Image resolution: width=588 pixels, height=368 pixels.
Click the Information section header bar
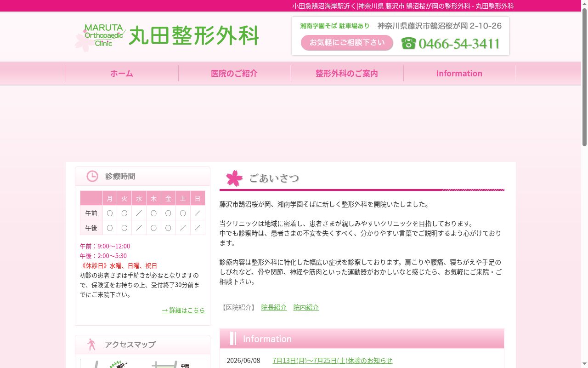(x=362, y=339)
